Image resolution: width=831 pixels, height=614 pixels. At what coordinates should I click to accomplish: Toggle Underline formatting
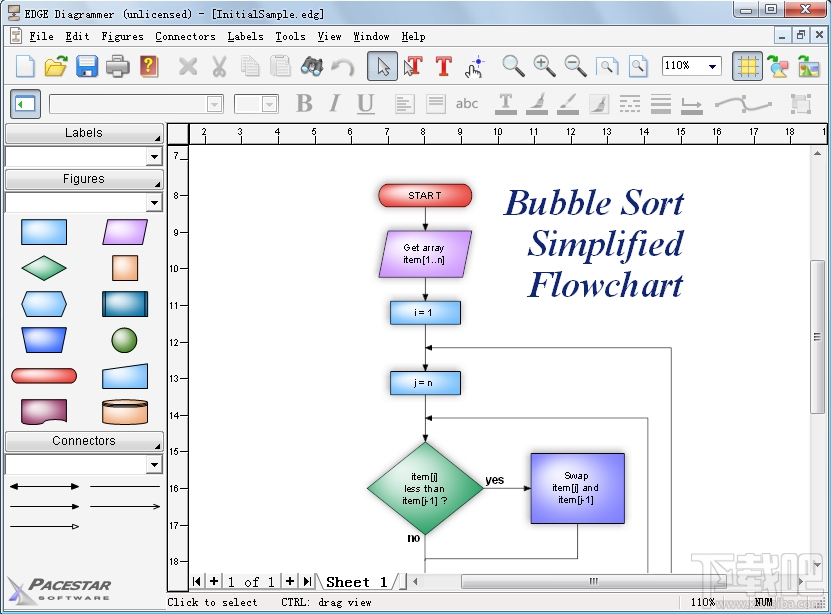tap(365, 104)
